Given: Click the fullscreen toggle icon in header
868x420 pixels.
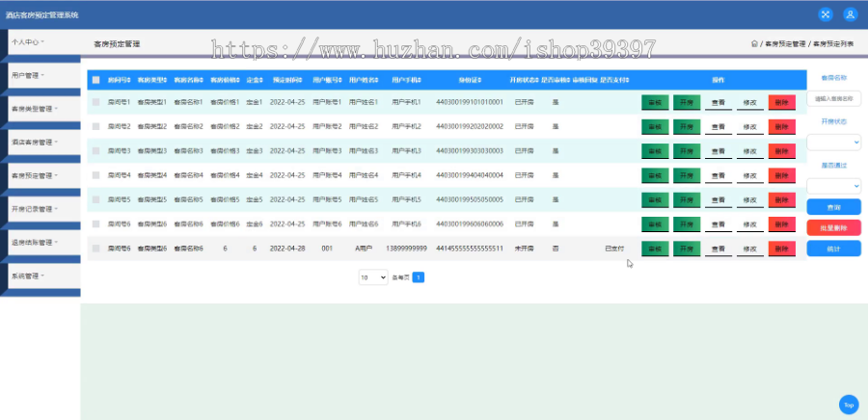Looking at the screenshot, I should [x=825, y=14].
